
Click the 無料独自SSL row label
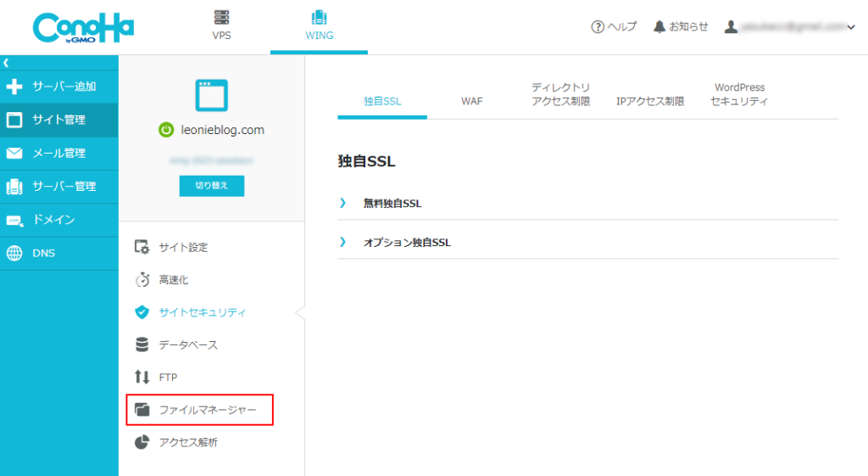(392, 204)
